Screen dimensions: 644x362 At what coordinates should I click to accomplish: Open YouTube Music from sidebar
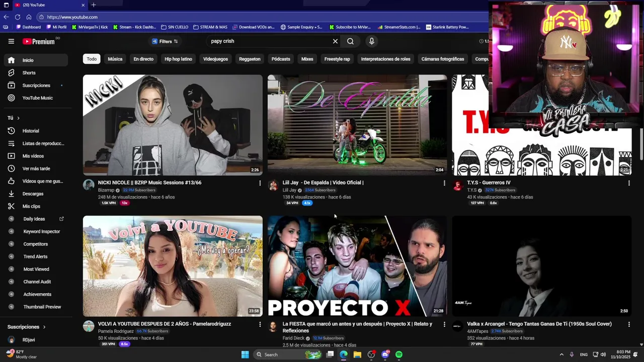click(x=35, y=98)
